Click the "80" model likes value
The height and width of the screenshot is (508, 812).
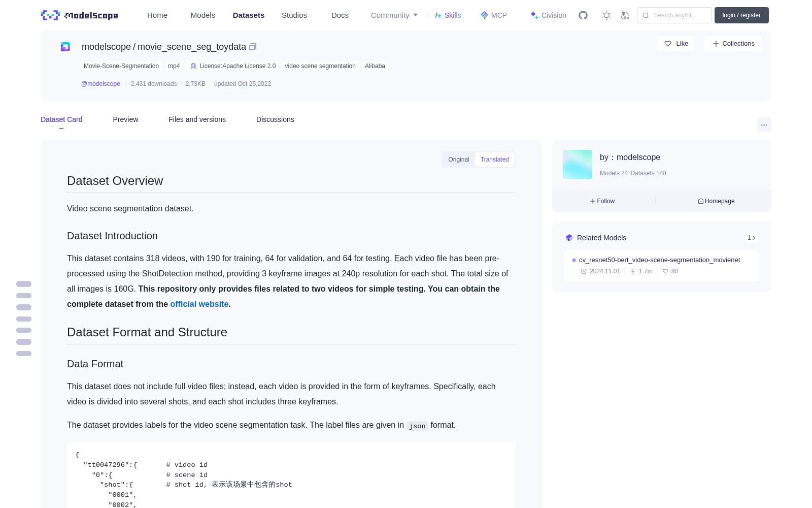click(x=674, y=271)
